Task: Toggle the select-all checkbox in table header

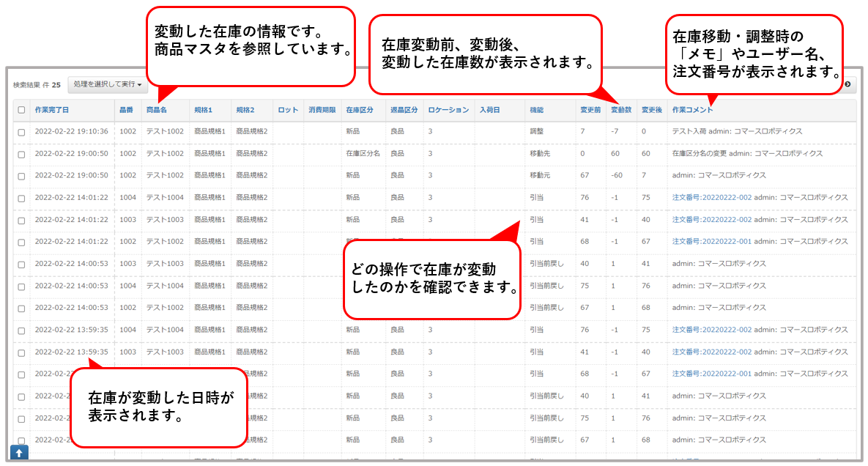Action: (21, 110)
